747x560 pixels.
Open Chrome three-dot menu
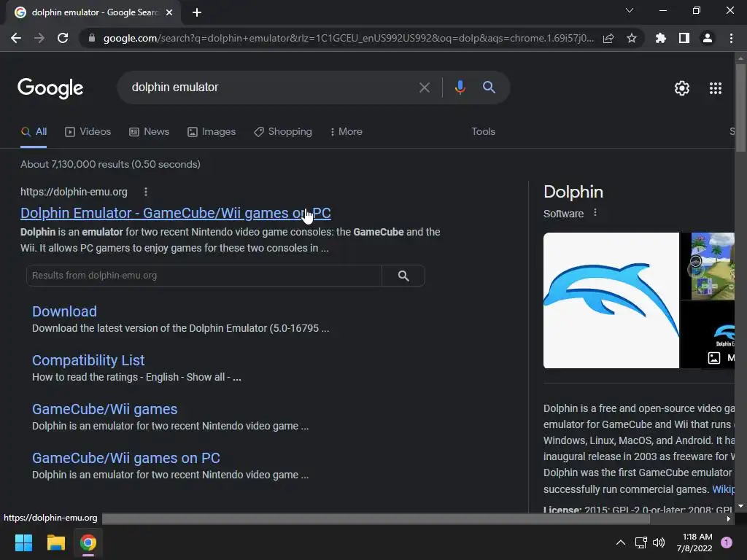[x=731, y=38]
